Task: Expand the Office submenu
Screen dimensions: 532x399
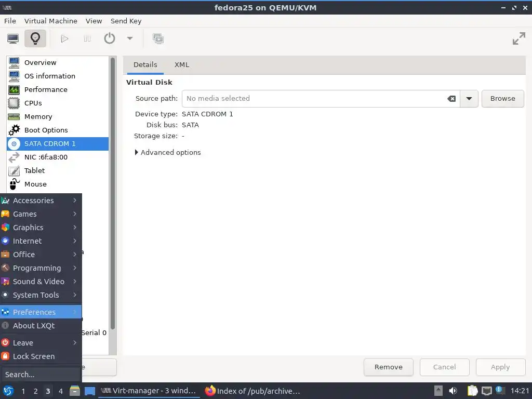Action: click(x=41, y=255)
